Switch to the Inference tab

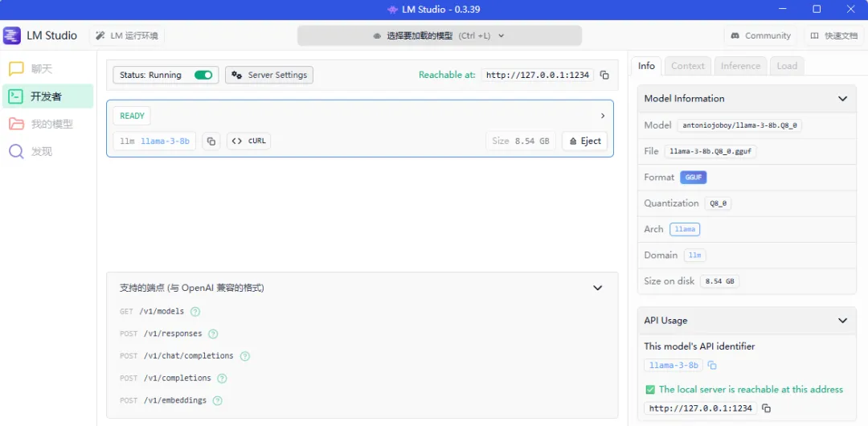(740, 66)
